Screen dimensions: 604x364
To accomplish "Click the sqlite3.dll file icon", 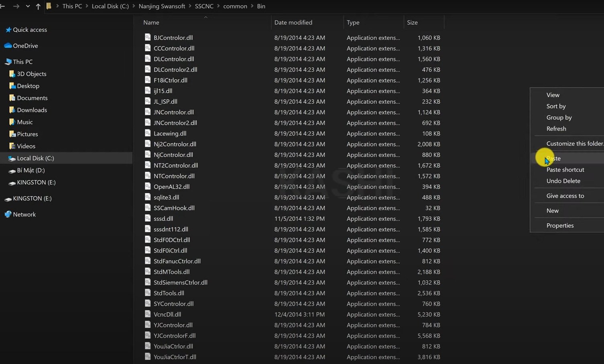I will [x=148, y=197].
